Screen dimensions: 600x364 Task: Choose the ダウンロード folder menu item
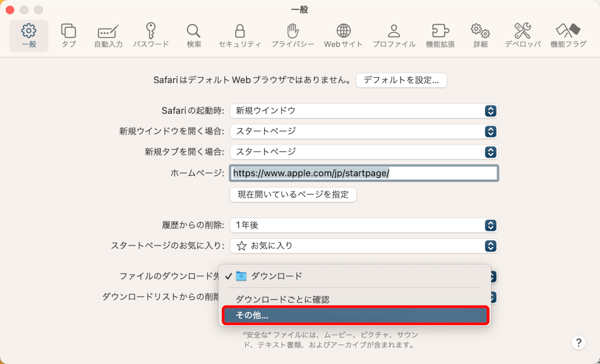coord(354,276)
